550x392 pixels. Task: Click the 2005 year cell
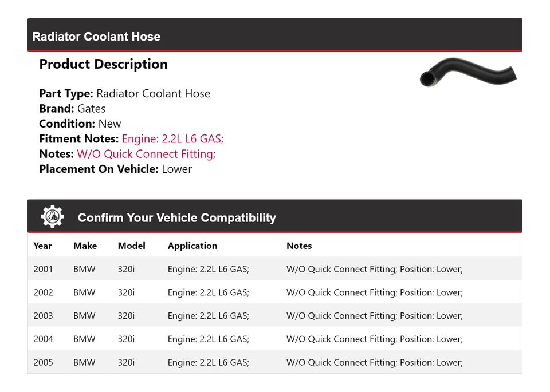(43, 363)
